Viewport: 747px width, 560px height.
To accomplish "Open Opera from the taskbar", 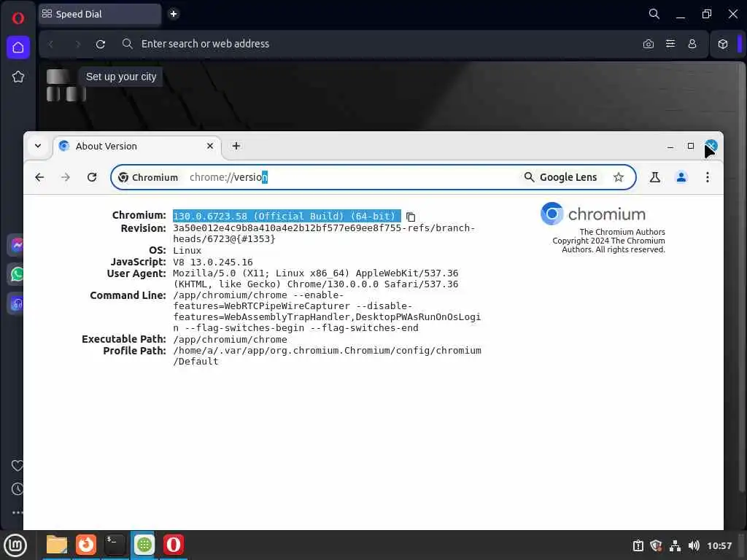I will click(x=174, y=545).
